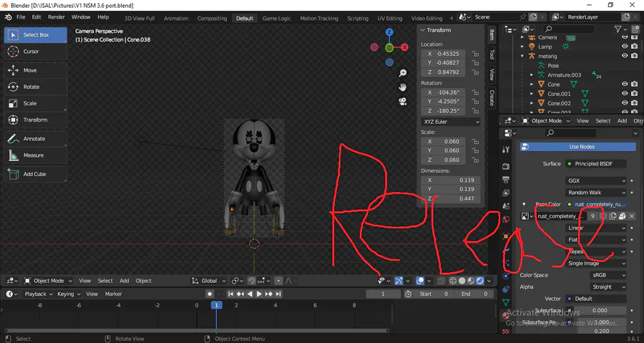The image size is (644, 343).
Task: Adjust the Subsurface value slider
Action: click(600, 311)
